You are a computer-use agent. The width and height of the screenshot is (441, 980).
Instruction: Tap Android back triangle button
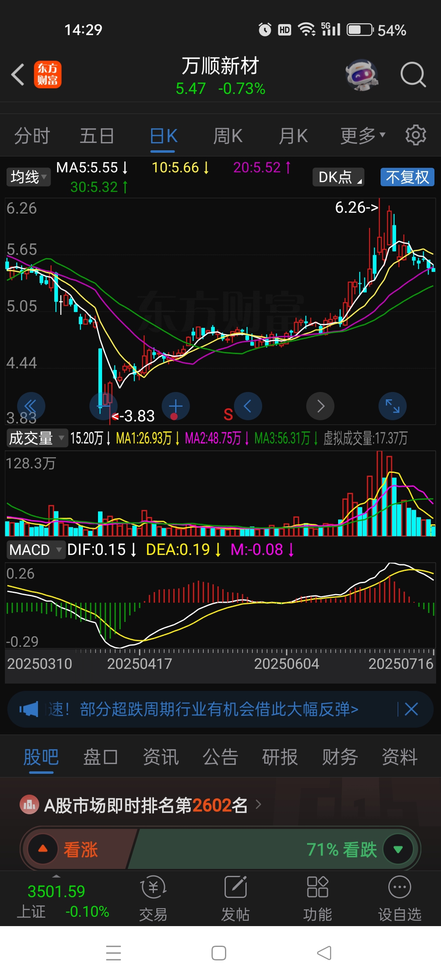click(324, 953)
